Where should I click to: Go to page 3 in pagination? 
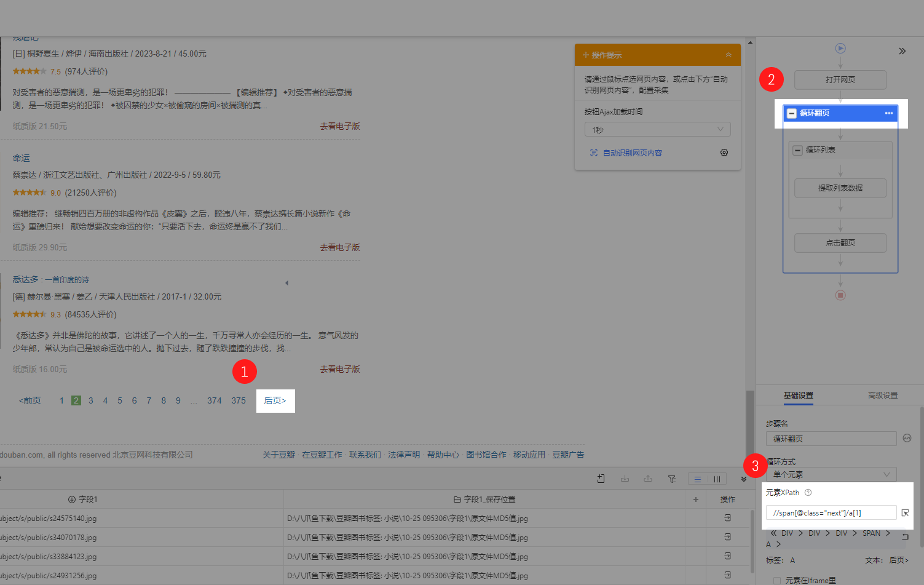pyautogui.click(x=91, y=401)
